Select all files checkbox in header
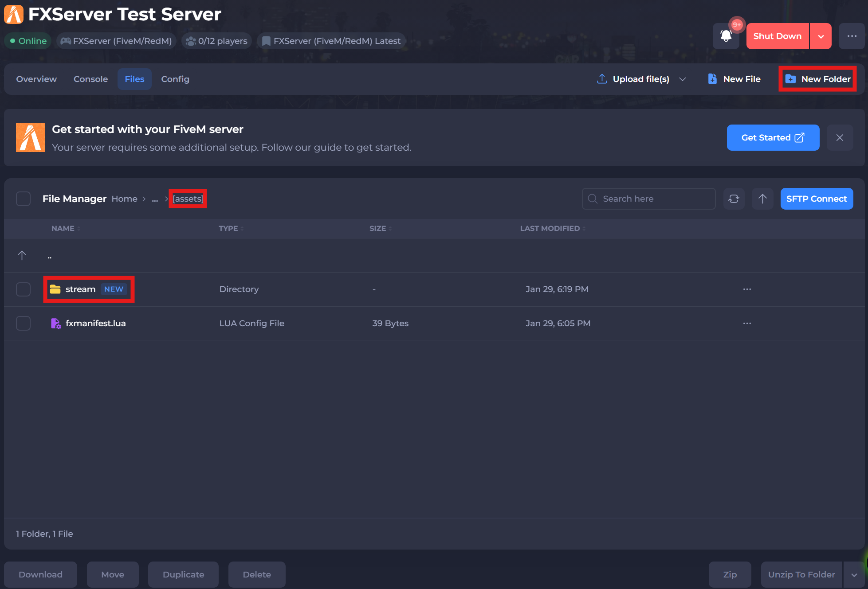Image resolution: width=868 pixels, height=589 pixels. click(x=23, y=199)
